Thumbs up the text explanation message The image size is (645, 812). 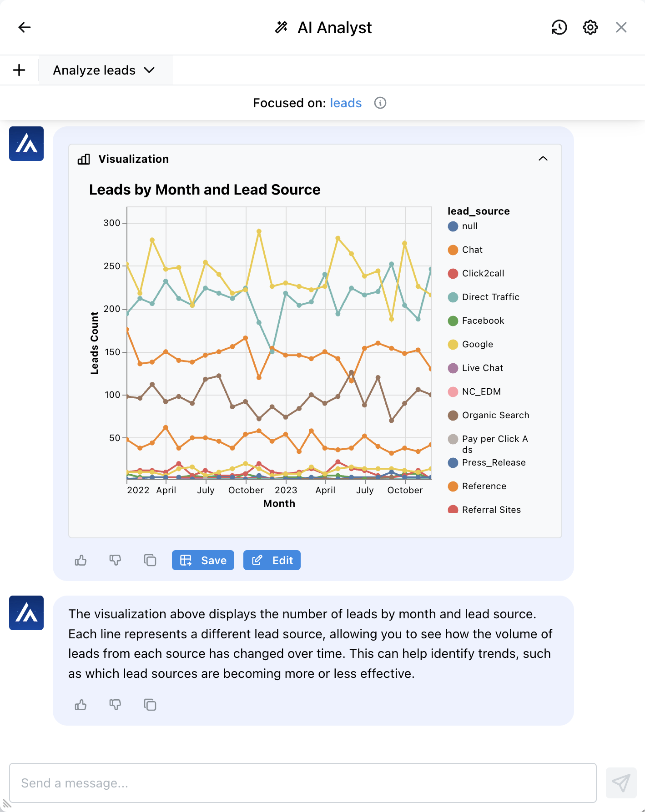pos(81,705)
